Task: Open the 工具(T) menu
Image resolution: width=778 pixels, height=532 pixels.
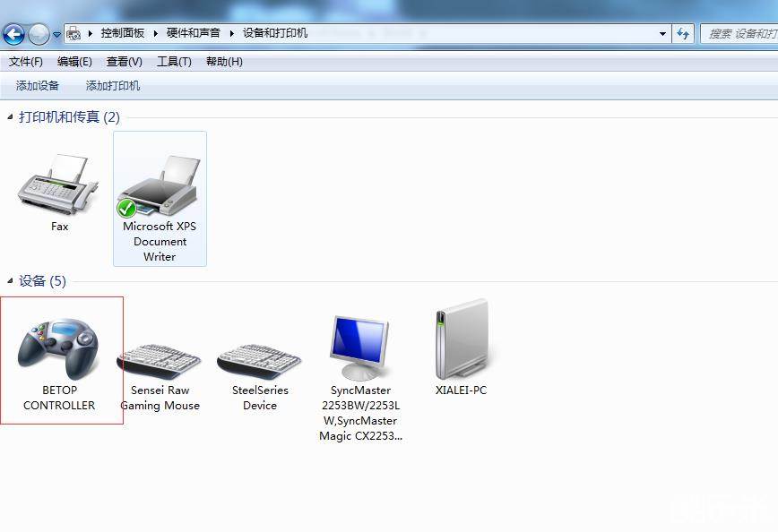Action: pyautogui.click(x=174, y=62)
